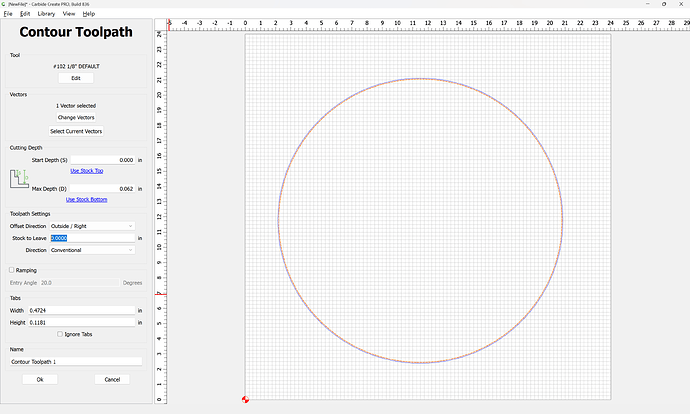Expand the Direction dropdown set to Conventional
The image size is (690, 414).
[x=92, y=250]
